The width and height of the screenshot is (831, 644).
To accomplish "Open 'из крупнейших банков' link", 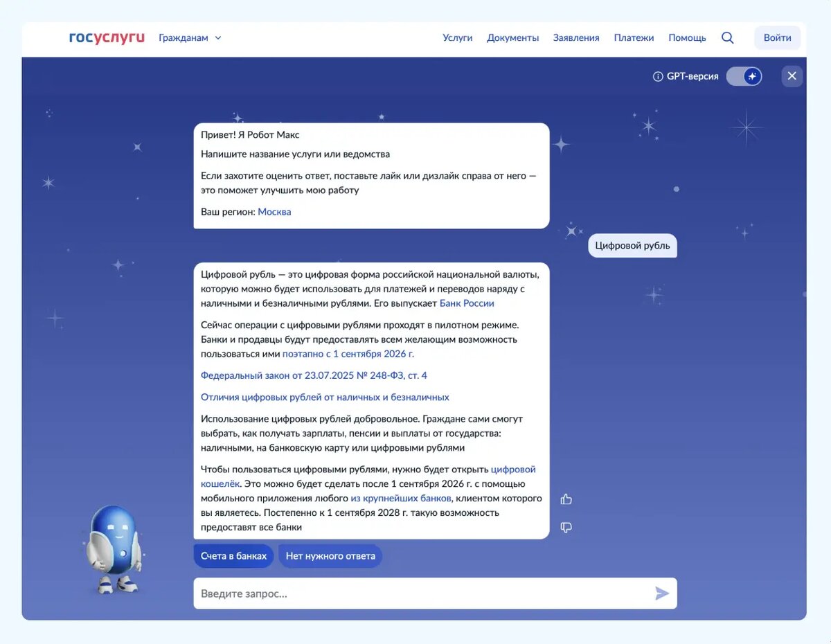I will click(401, 499).
